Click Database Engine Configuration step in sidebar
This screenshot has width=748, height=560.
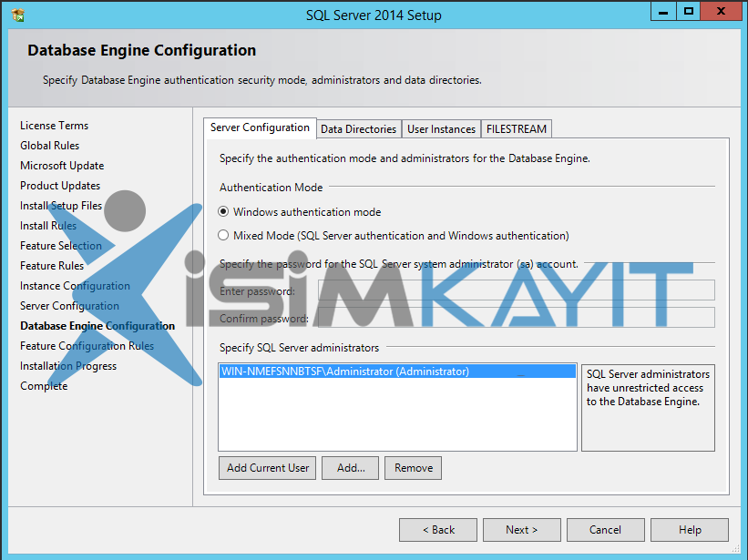click(97, 325)
